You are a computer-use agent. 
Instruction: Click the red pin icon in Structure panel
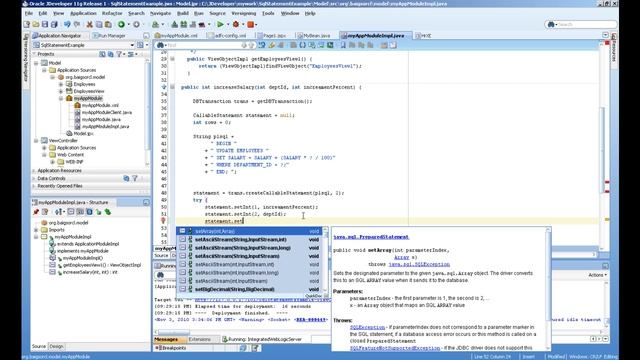pyautogui.click(x=36, y=212)
